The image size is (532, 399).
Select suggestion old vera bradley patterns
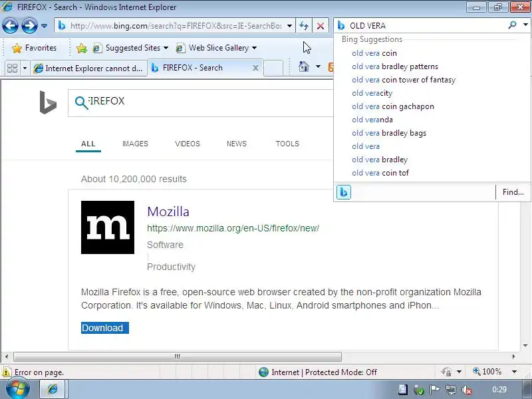395,66
